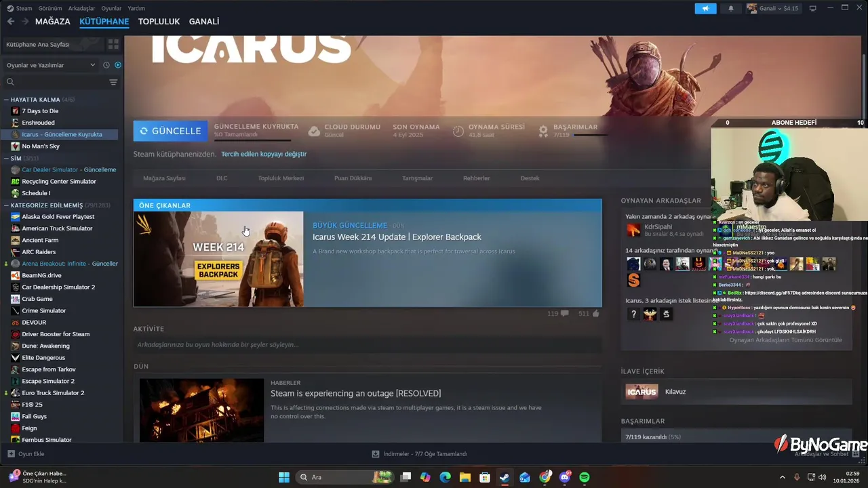Click the GÜNCELLE update button
Viewport: 868px width, 488px height.
pos(170,131)
